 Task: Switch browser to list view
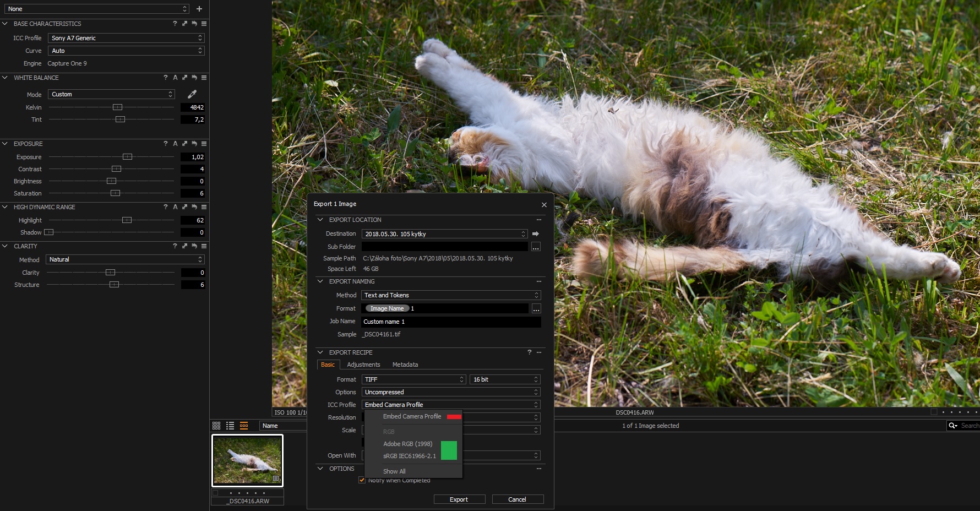(230, 426)
